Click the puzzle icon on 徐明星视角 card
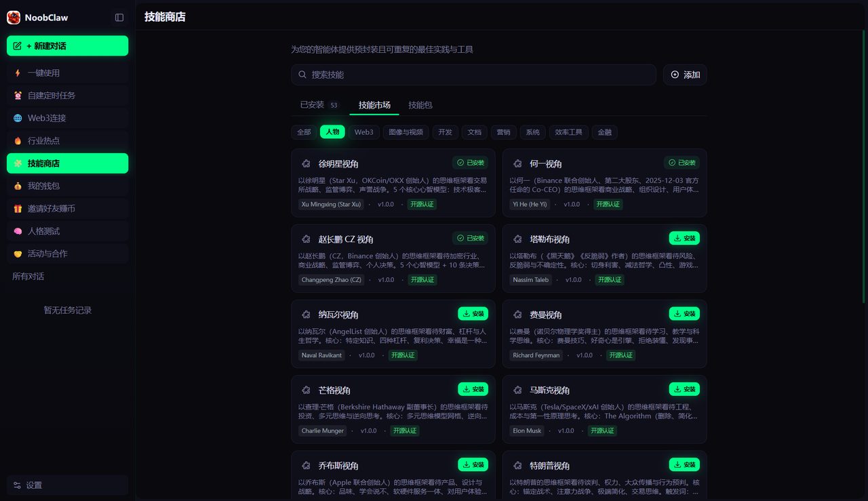 [x=307, y=163]
